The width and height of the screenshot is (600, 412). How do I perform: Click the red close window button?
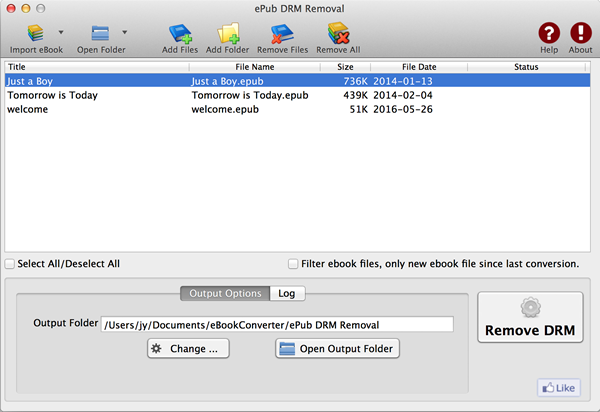pyautogui.click(x=11, y=8)
